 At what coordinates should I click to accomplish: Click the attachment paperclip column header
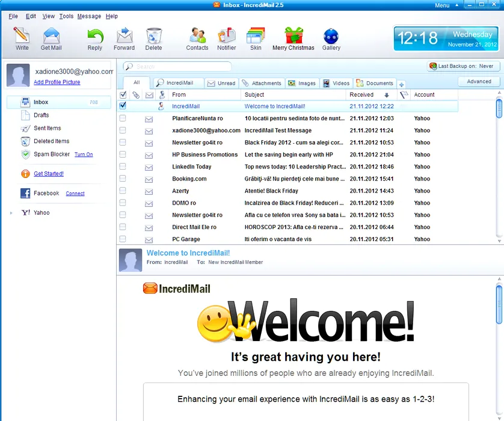tap(136, 95)
